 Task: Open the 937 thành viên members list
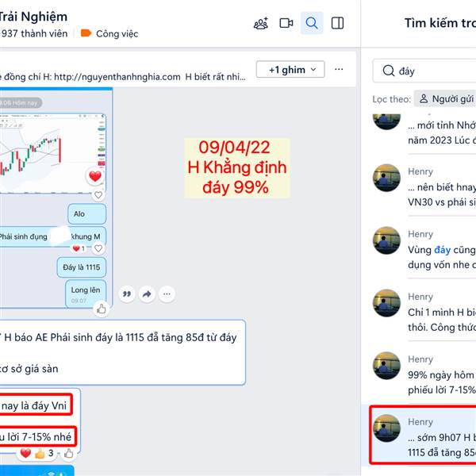(34, 33)
